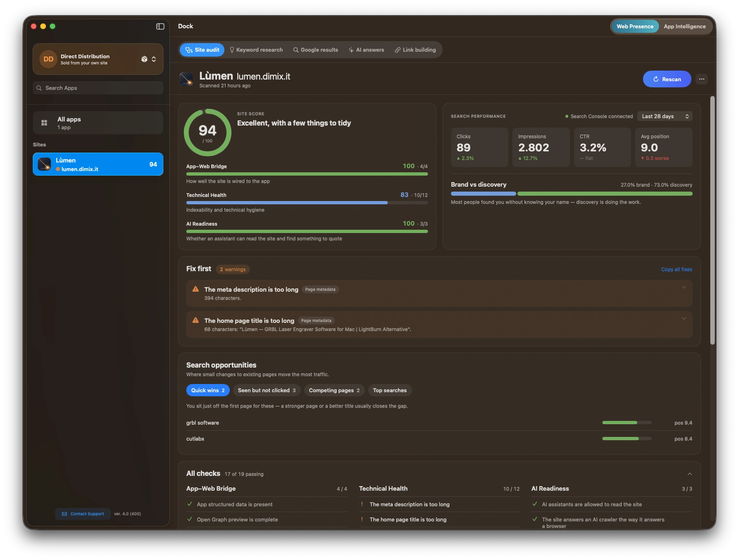Click the Impressions 2.802 metric card
Image resolution: width=739 pixels, height=560 pixels.
click(x=541, y=147)
